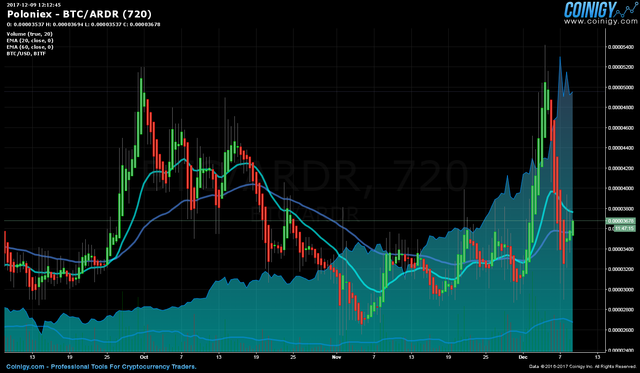Click the OHLC values line beneath the title

(x=83, y=24)
